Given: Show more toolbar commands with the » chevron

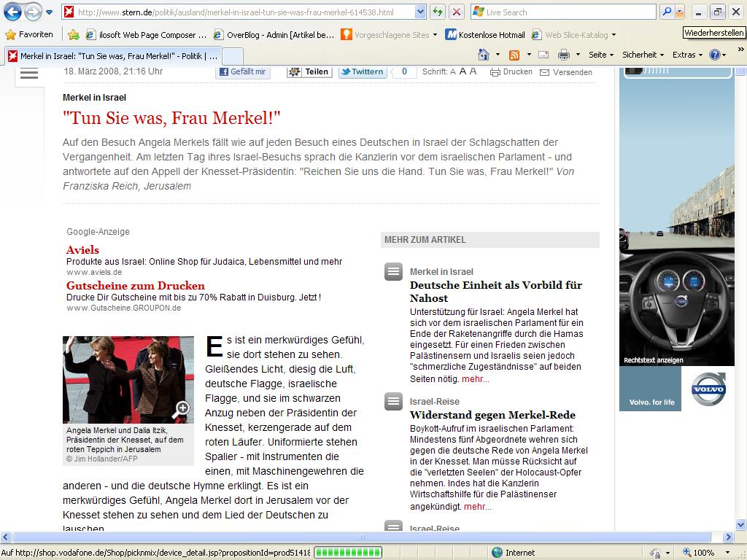Looking at the screenshot, I should [x=741, y=50].
